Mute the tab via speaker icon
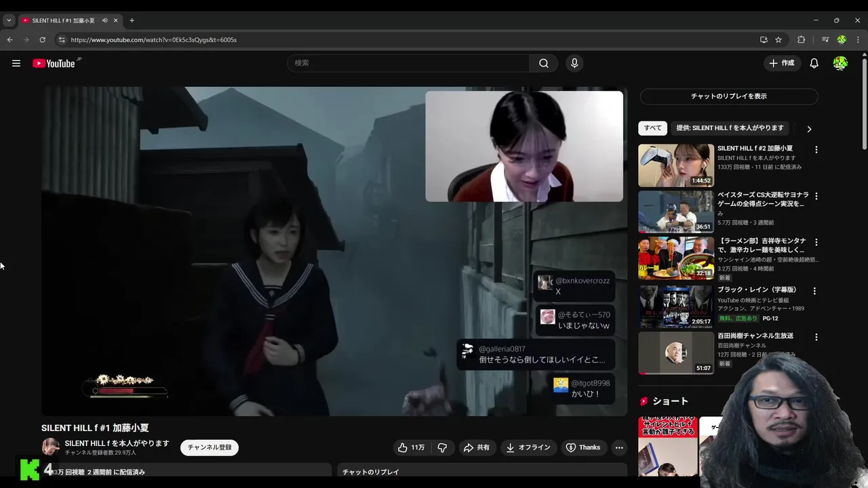Image resolution: width=868 pixels, height=488 pixels. (x=104, y=20)
